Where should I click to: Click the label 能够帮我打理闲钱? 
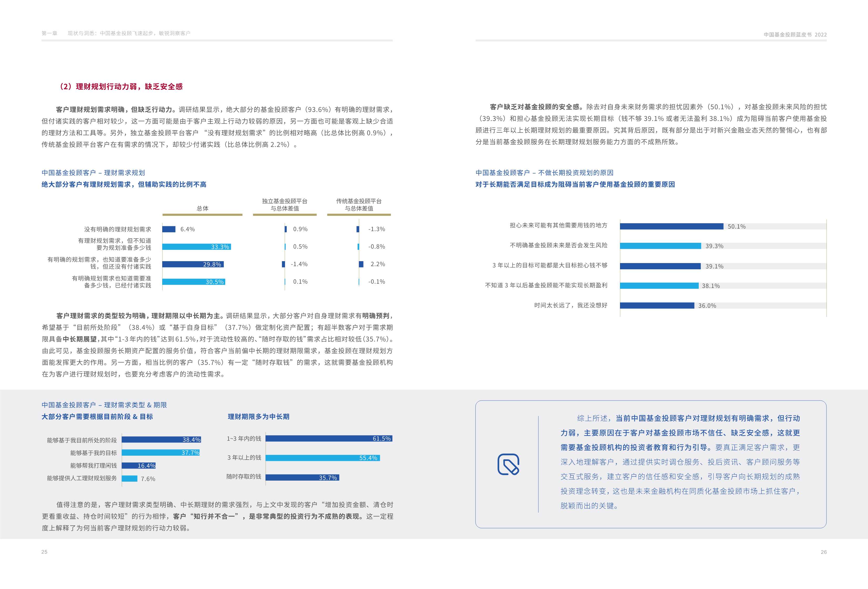pos(93,465)
